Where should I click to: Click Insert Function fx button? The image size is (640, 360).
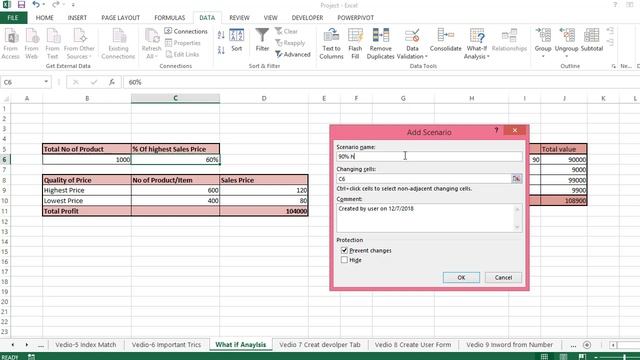(x=112, y=82)
